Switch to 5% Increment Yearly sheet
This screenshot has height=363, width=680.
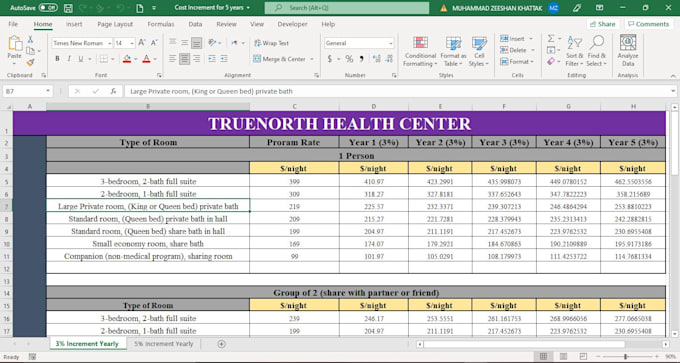point(163,344)
